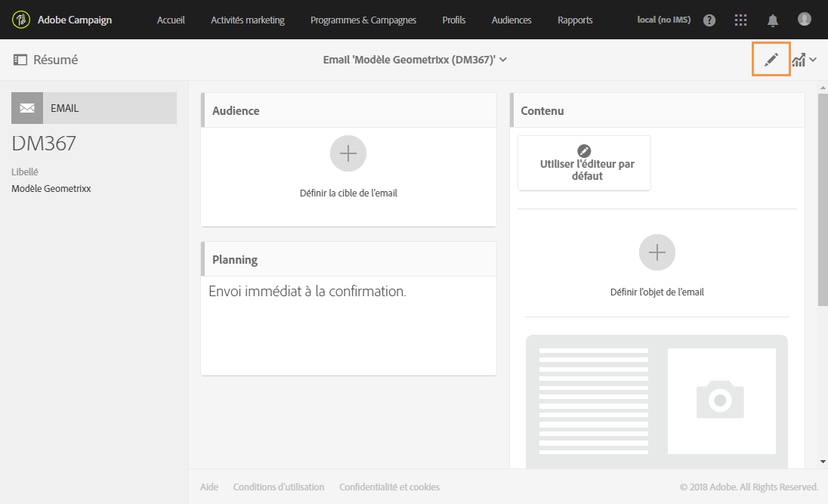This screenshot has height=504, width=828.
Task: Click the Contenu block header
Action: click(x=657, y=110)
